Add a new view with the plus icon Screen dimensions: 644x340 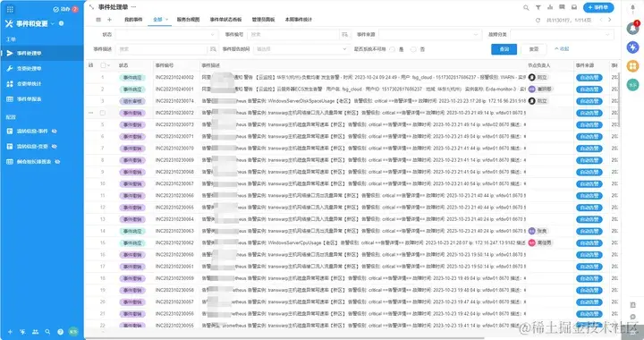[109, 20]
